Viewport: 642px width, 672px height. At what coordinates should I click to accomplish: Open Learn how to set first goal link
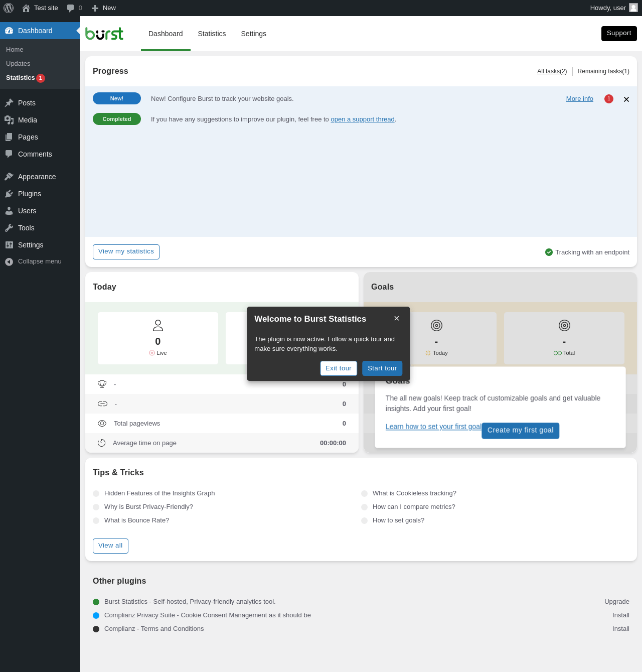tap(433, 427)
